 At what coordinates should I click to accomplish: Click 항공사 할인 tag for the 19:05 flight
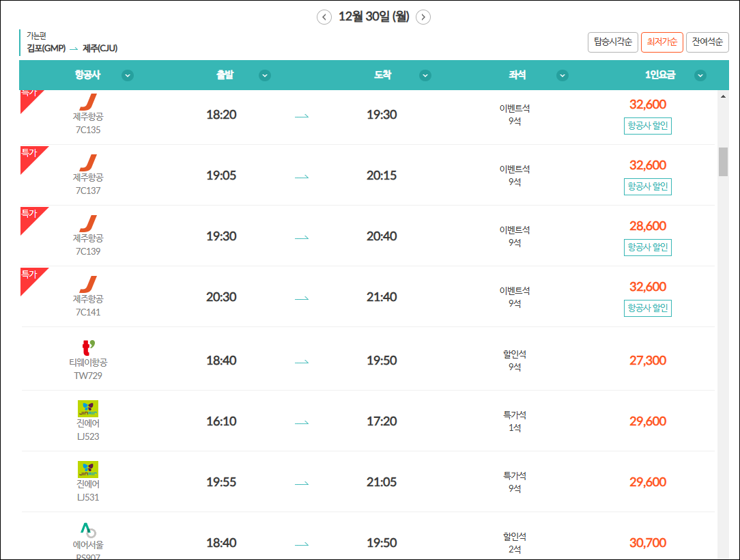(647, 186)
